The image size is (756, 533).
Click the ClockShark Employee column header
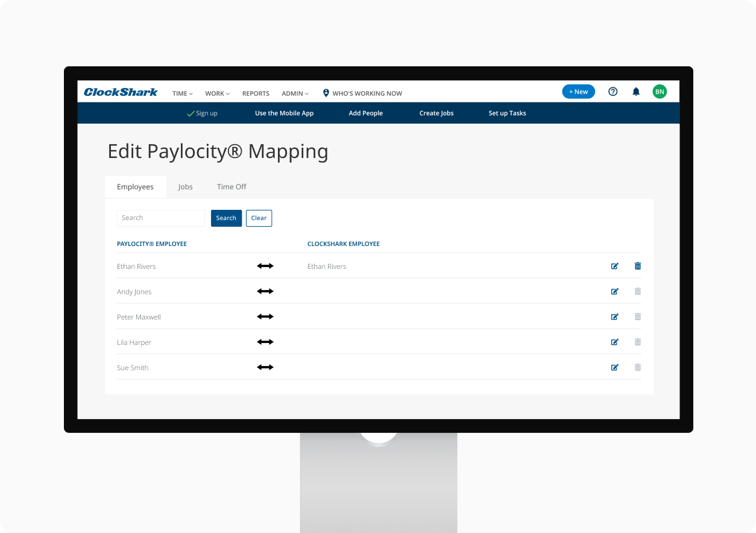pyautogui.click(x=344, y=244)
